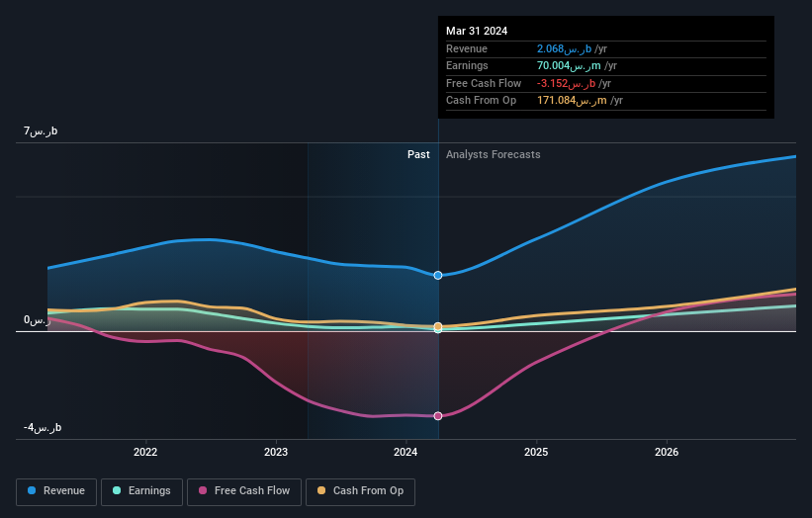Toggle the Revenue legend button
This screenshot has height=518, width=812.
click(56, 491)
